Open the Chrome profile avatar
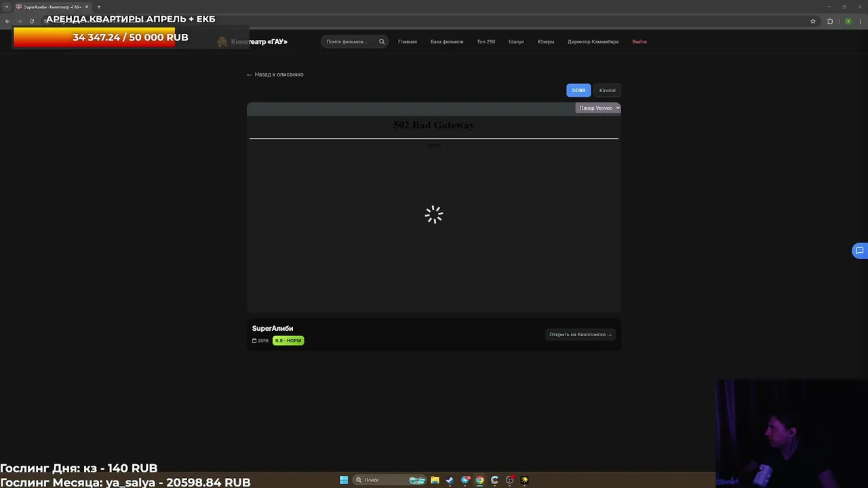This screenshot has height=488, width=868. click(848, 21)
